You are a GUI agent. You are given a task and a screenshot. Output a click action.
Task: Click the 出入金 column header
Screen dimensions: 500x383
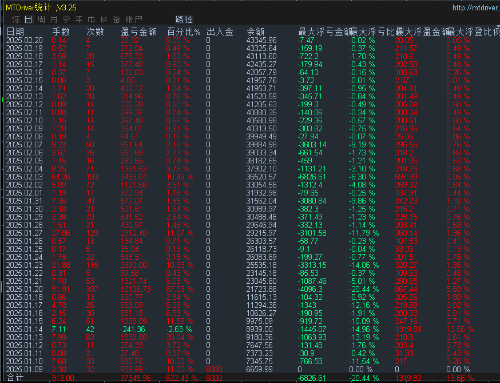(x=220, y=32)
